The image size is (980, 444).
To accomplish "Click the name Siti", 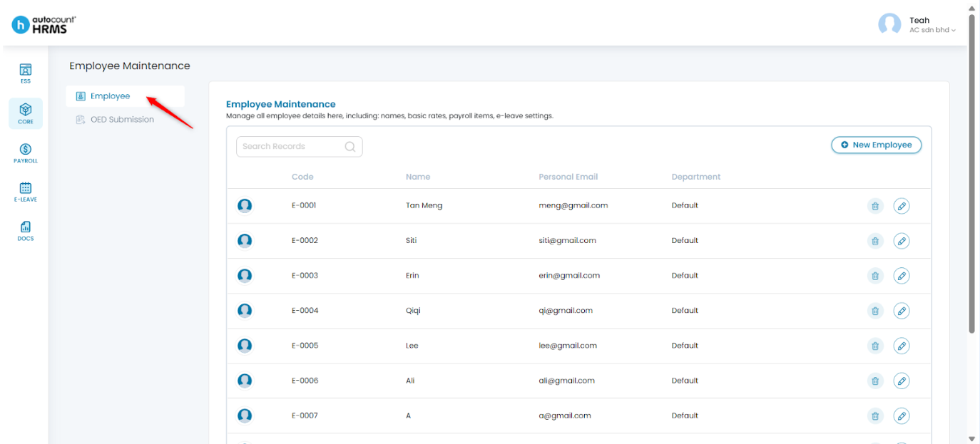I will (411, 240).
